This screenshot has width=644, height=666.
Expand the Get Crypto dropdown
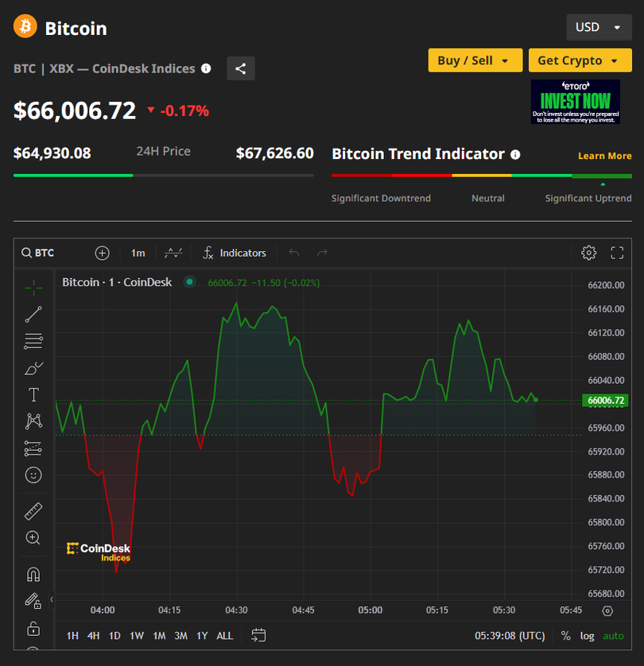click(x=580, y=60)
